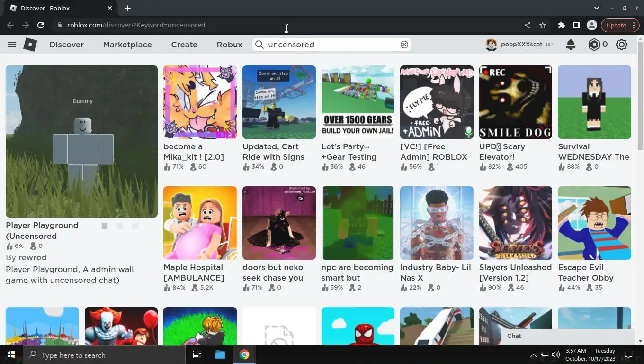Open Player Playground (Uncensored title link
The width and height of the screenshot is (644, 364).
click(42, 230)
